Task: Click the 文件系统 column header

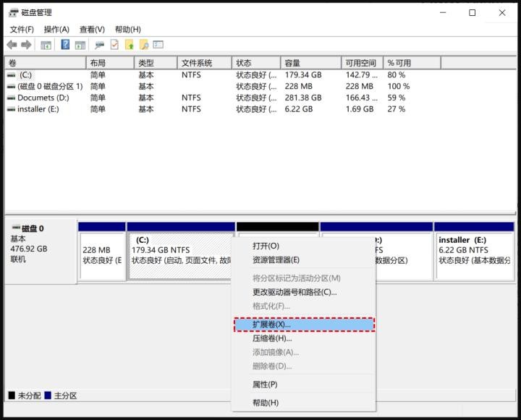Action: [197, 63]
